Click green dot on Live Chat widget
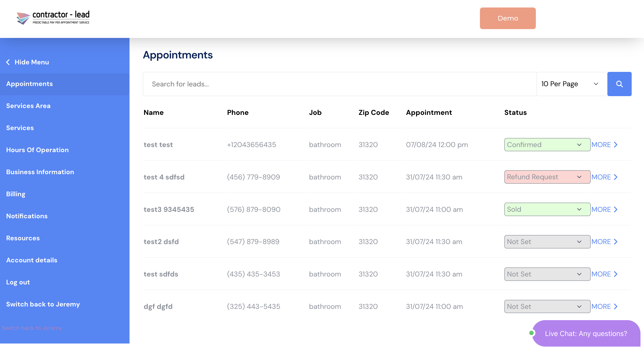Viewport: 644px width, 351px height. [531, 333]
